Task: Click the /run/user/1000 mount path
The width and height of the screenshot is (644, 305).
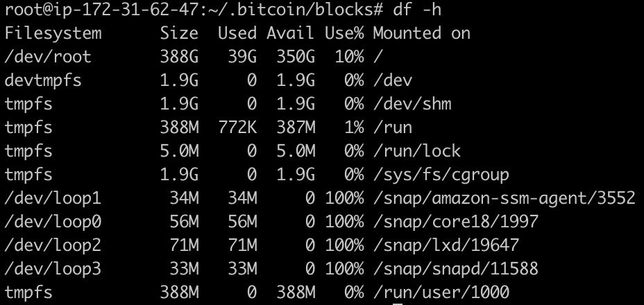Action: click(x=441, y=293)
